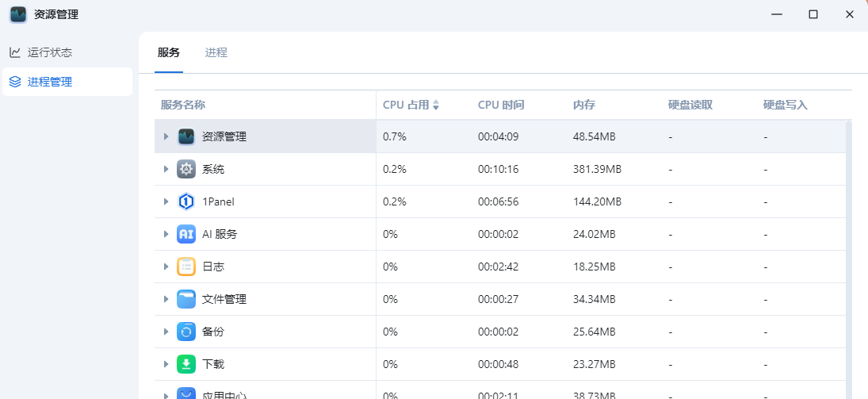Click the 下载 download icon
Screen dimensions: 868x399
click(x=186, y=364)
